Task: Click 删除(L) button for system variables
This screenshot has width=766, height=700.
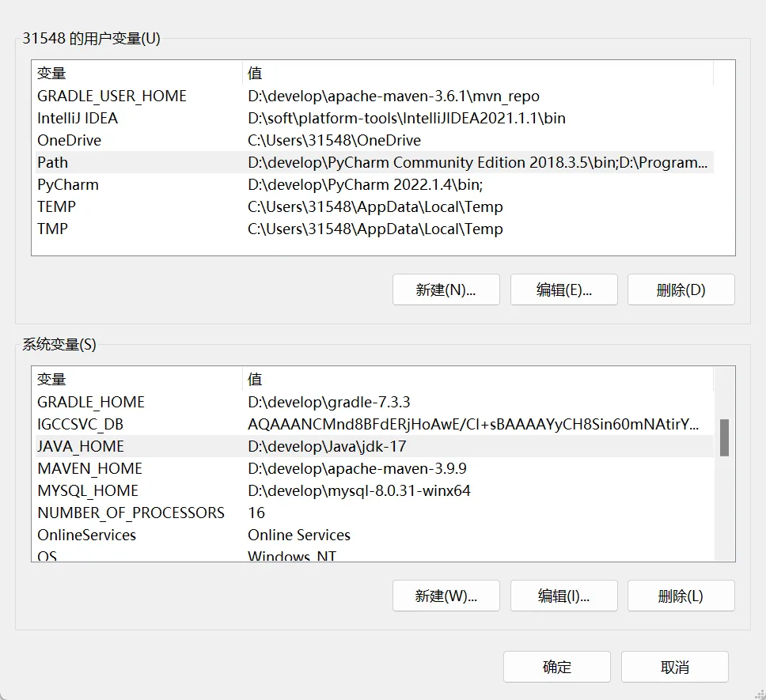Action: (681, 596)
